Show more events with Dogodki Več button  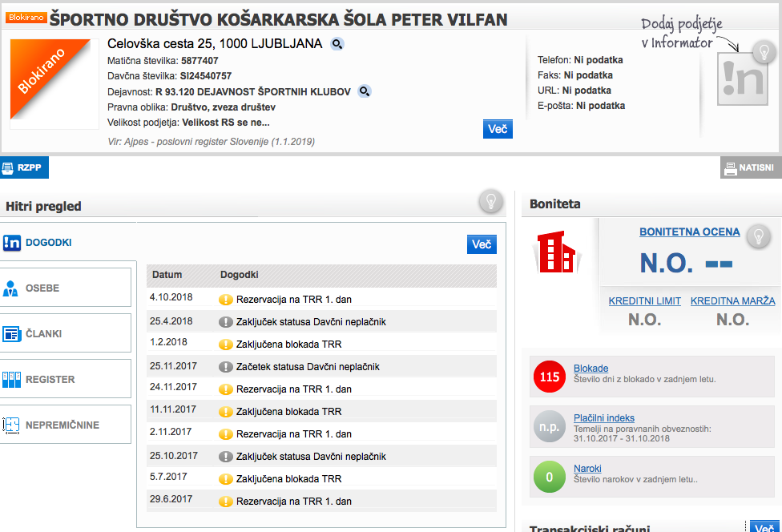(x=482, y=244)
